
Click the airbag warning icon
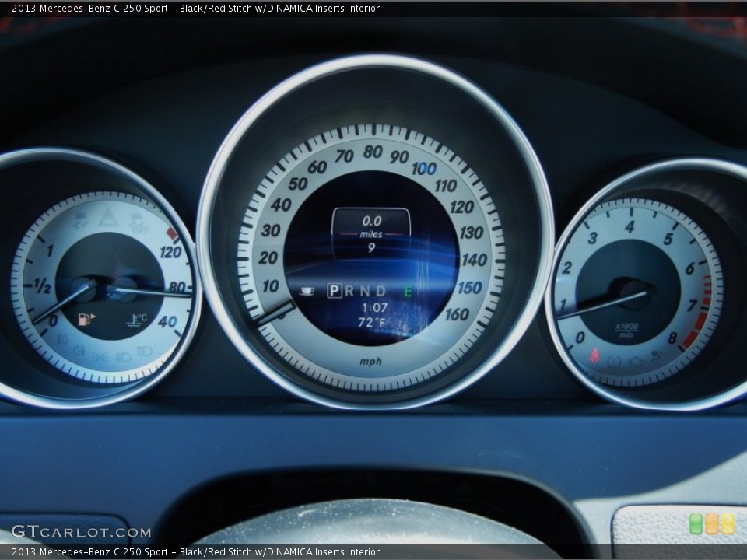657,356
